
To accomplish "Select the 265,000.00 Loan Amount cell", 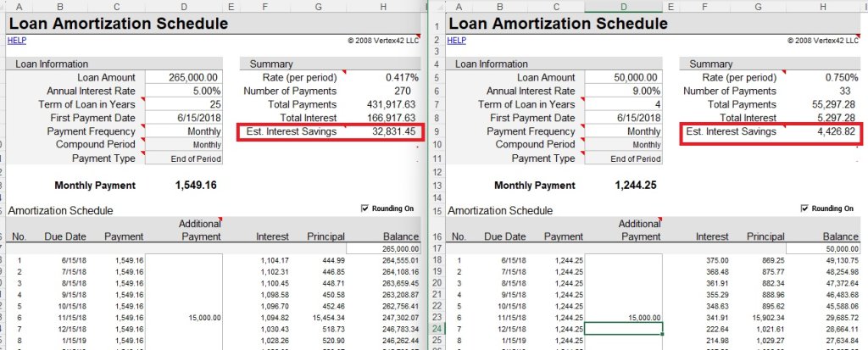I will (184, 77).
